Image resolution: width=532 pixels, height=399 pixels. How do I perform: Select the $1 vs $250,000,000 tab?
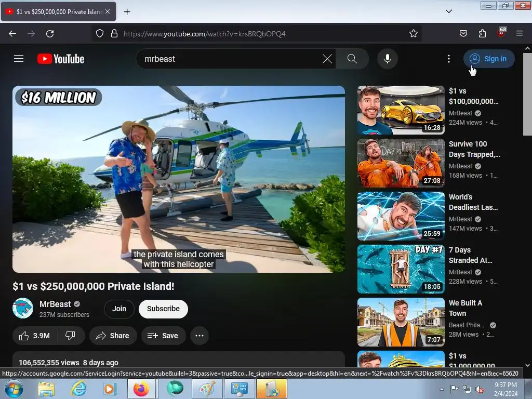tap(58, 11)
